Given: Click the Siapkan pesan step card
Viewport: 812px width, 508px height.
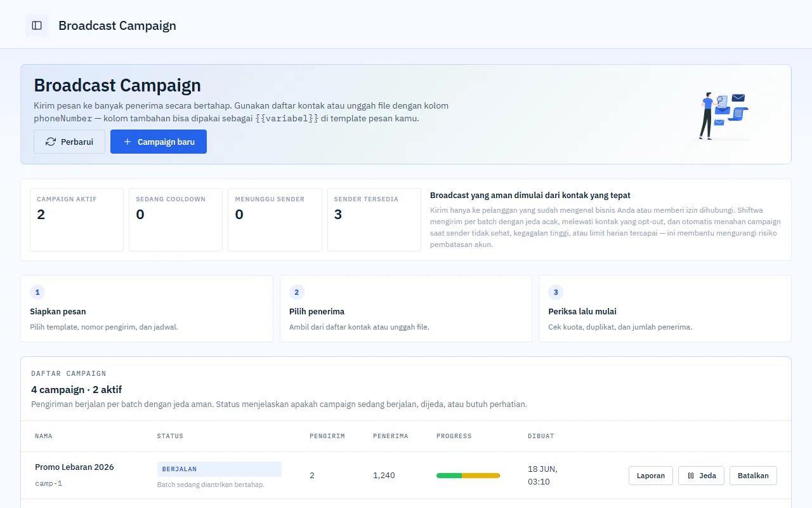Looking at the screenshot, I should [147, 309].
